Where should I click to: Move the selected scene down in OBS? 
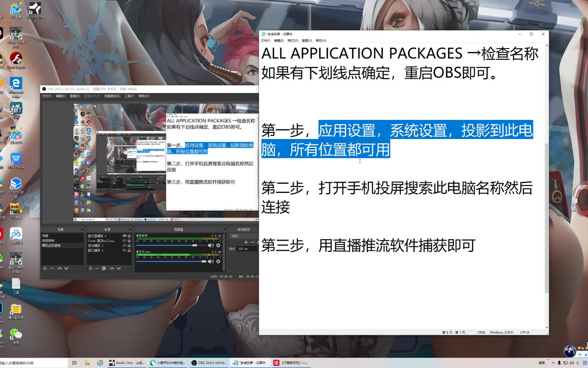66,269
